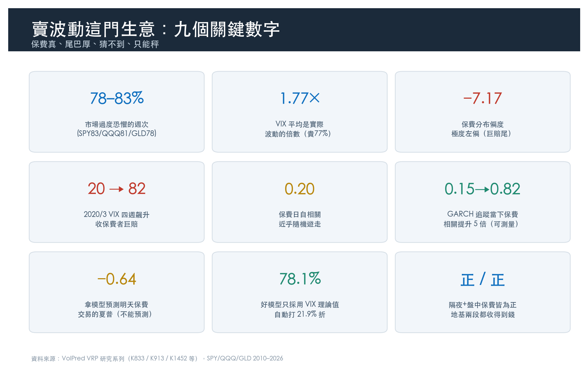Select the red −7.17 number

pos(483,98)
